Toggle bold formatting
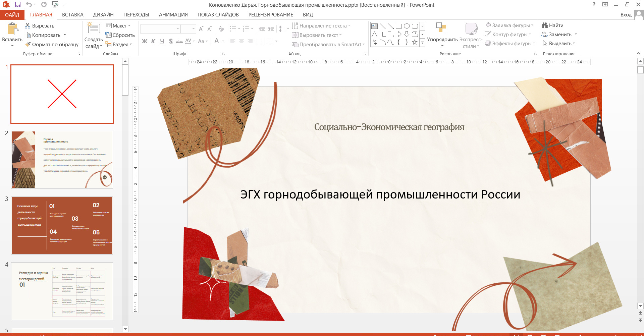The width and height of the screenshot is (644, 336). (x=145, y=41)
